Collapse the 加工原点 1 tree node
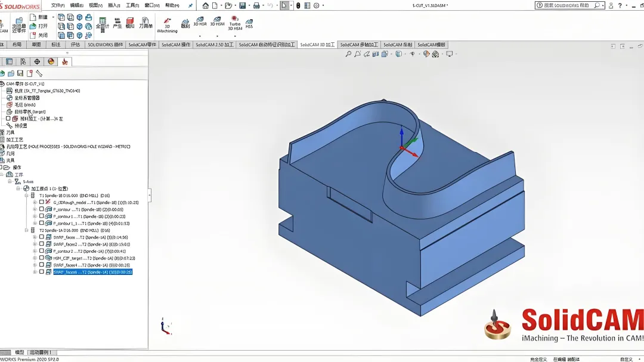Viewport: 644px width, 362px height. (x=18, y=188)
